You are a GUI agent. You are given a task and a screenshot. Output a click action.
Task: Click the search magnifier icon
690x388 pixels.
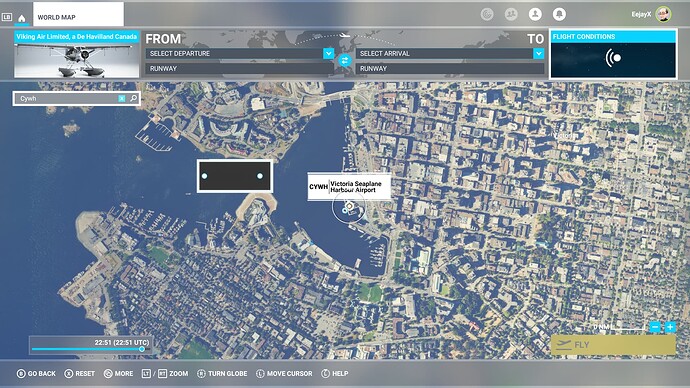(134, 98)
